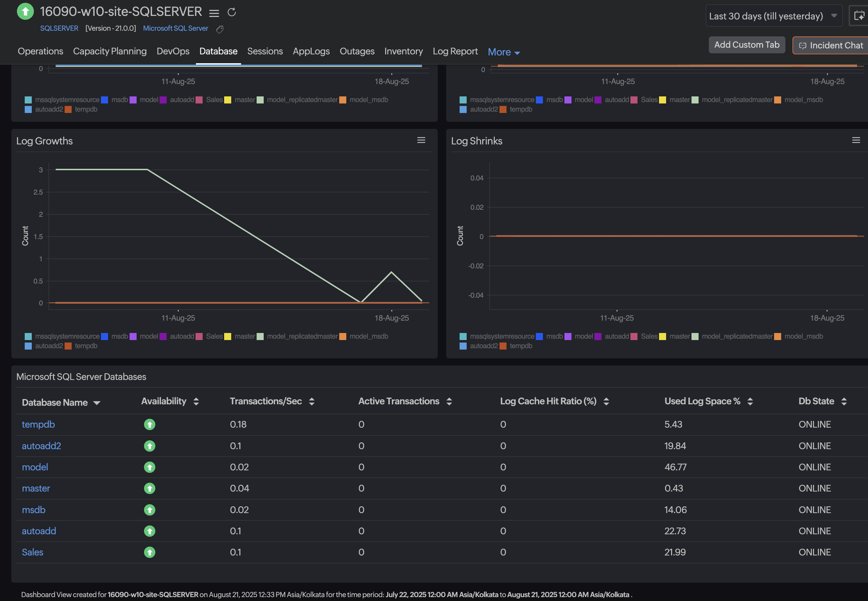Click the tag icon near Microsoft SQL Server
The image size is (868, 601).
click(220, 29)
